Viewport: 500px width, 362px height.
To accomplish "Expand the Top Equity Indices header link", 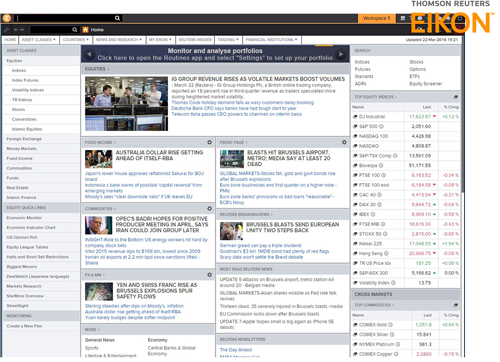I will 376,97.
